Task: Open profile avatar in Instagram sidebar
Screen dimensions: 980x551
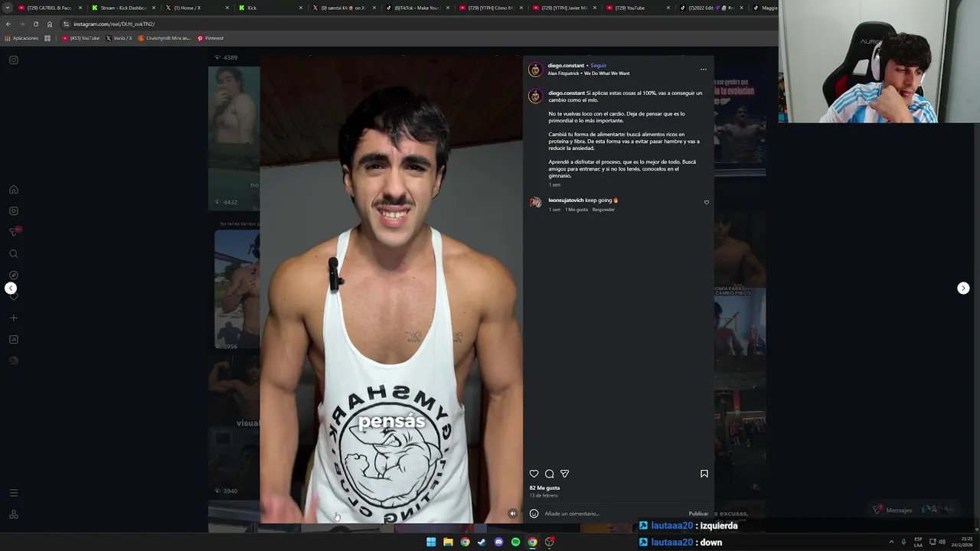Action: click(x=13, y=360)
